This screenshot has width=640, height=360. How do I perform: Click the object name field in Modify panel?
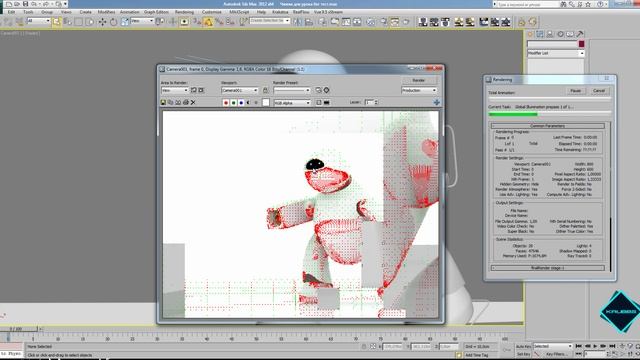pyautogui.click(x=552, y=44)
